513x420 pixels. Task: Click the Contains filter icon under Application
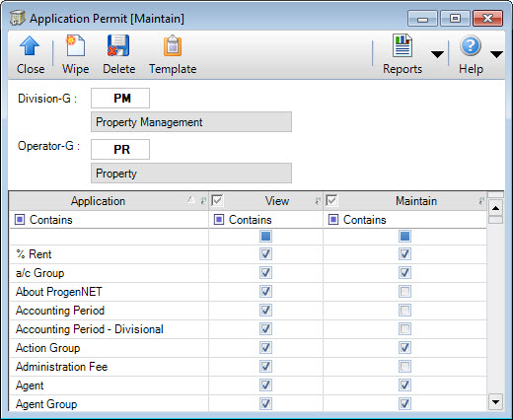[20, 220]
